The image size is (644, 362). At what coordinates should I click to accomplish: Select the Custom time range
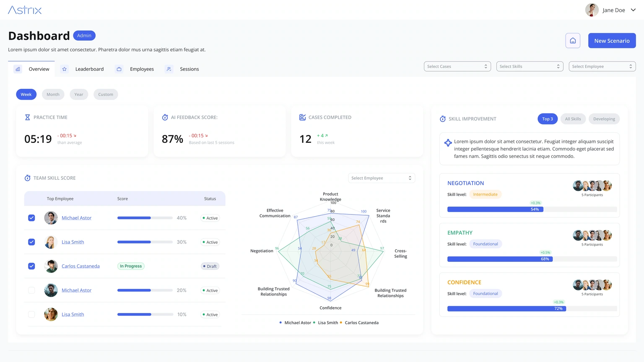[106, 94]
